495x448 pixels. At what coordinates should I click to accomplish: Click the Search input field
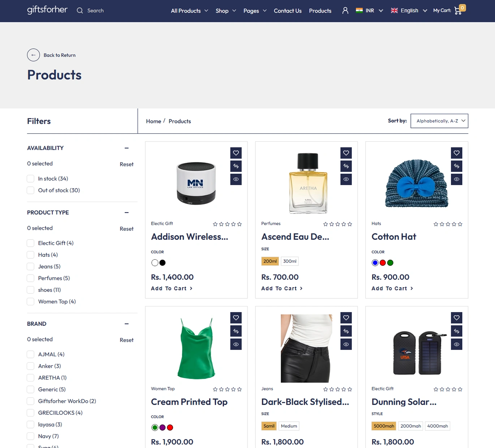pos(95,10)
